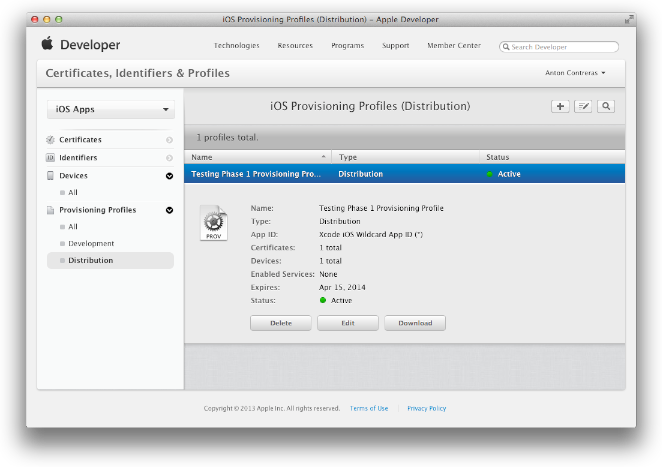
Task: Open the iOS Apps dropdown
Action: click(111, 110)
